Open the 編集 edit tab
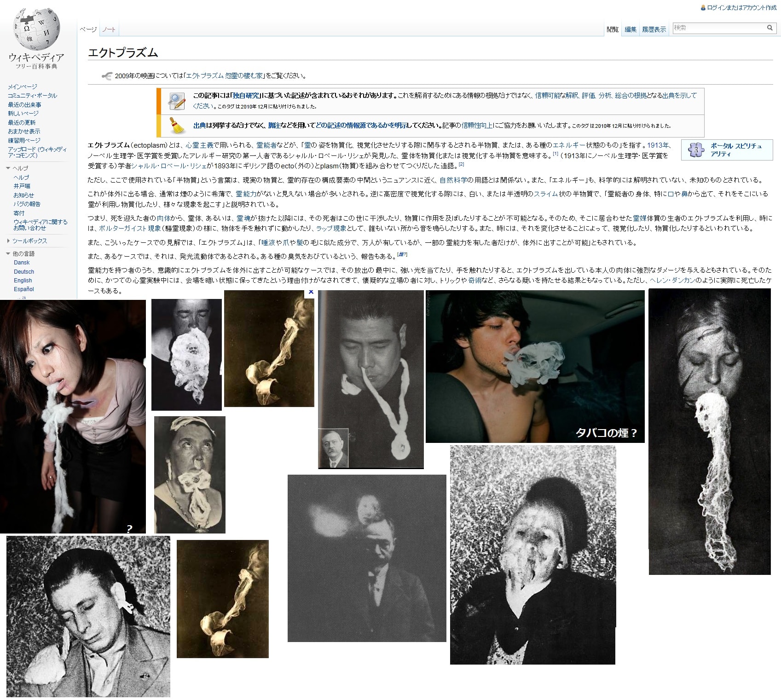This screenshot has width=781, height=700. tap(630, 29)
